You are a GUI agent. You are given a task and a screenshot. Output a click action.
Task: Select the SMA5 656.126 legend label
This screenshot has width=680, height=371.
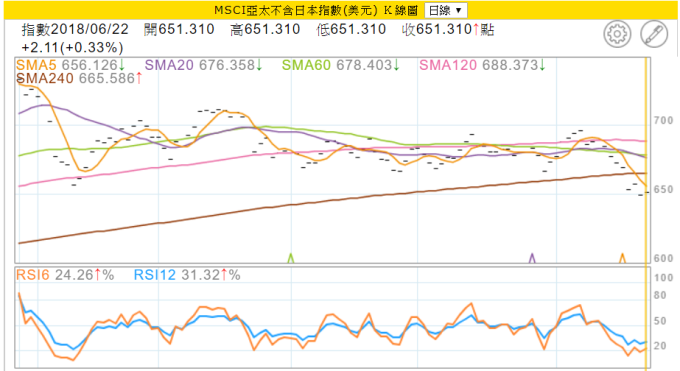click(71, 65)
